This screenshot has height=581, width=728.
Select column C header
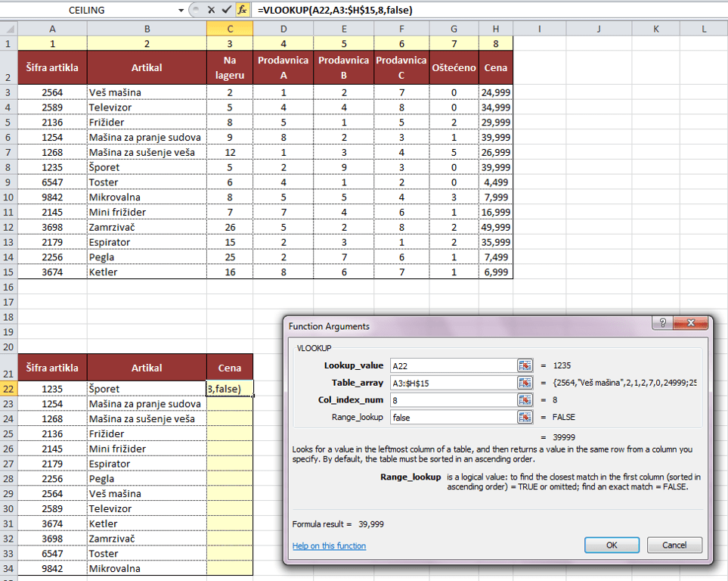230,29
